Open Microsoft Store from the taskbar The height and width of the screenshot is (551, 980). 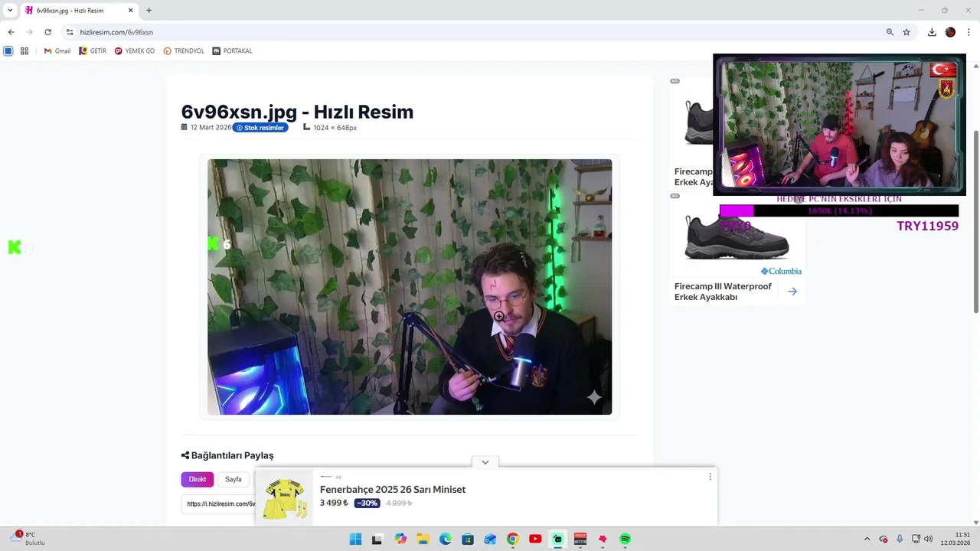pos(468,540)
